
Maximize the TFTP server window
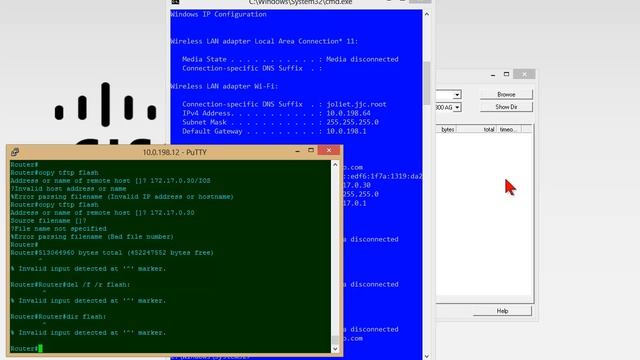point(506,74)
